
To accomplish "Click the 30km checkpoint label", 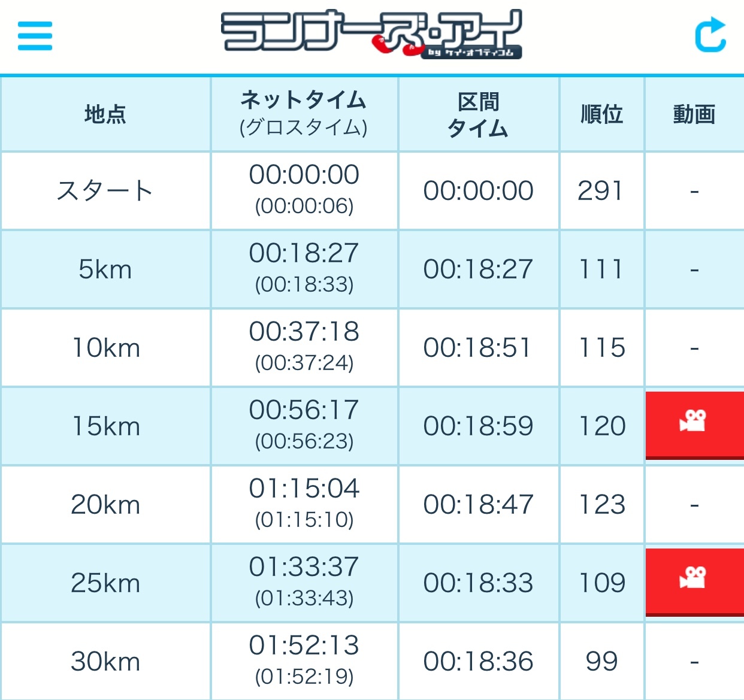I will pyautogui.click(x=105, y=661).
